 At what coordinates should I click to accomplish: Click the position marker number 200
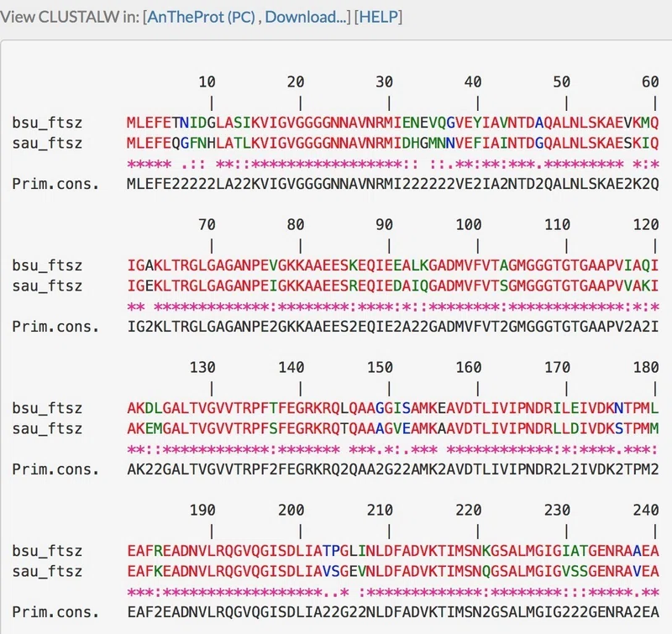pyautogui.click(x=291, y=510)
